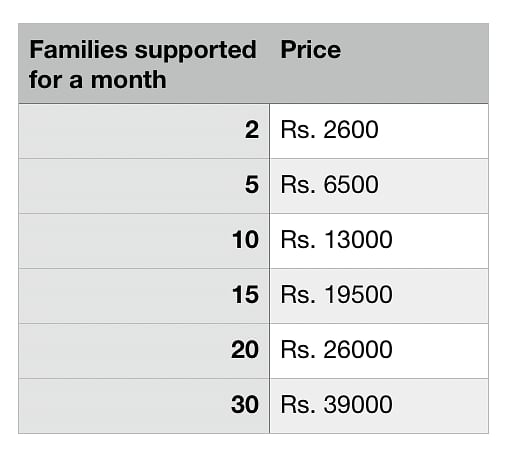The height and width of the screenshot is (460, 512).
Task: Select the cell with 15 families
Action: (x=144, y=296)
